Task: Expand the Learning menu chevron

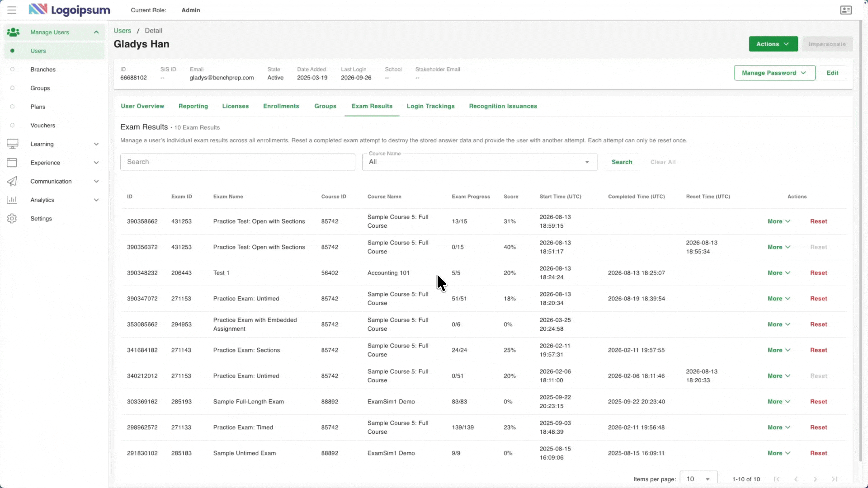Action: (96, 144)
